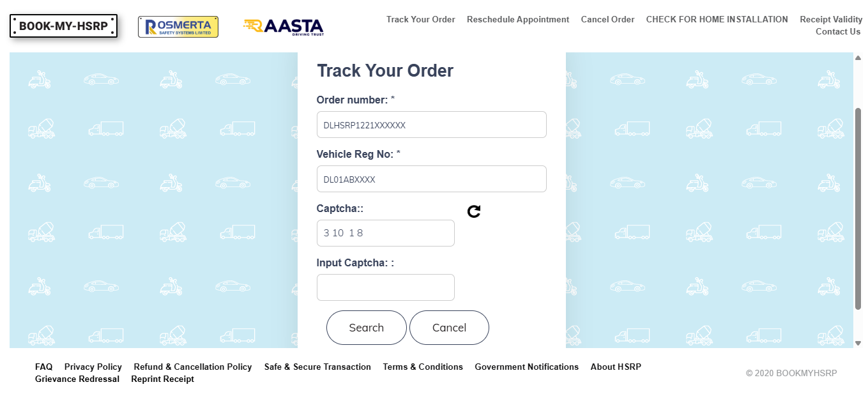Select the Track Your Order menu item

click(420, 19)
